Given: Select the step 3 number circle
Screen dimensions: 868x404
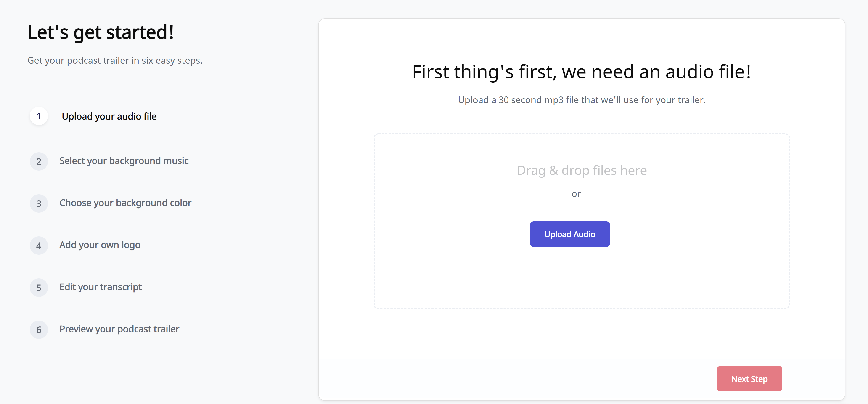Looking at the screenshot, I should tap(39, 203).
